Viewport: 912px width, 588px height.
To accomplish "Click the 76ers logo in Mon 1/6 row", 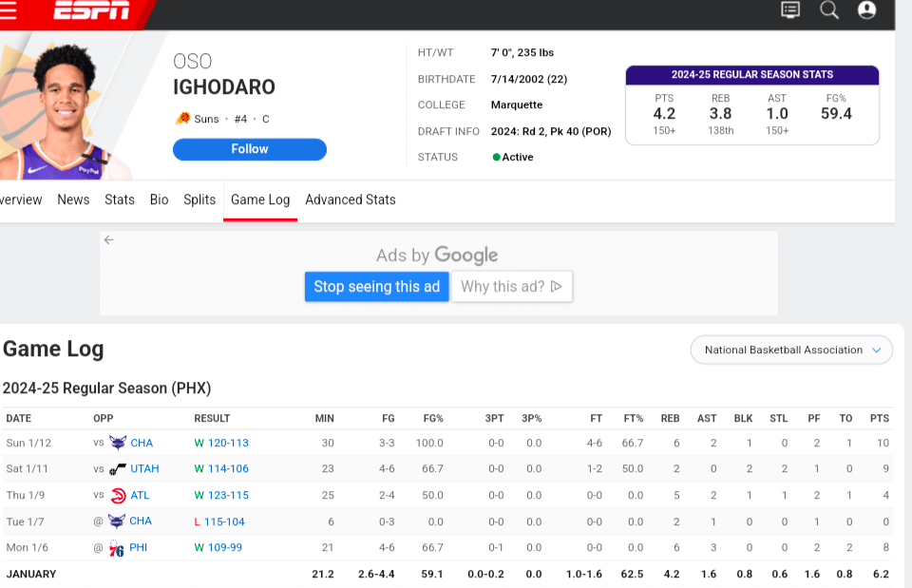I will [x=117, y=548].
